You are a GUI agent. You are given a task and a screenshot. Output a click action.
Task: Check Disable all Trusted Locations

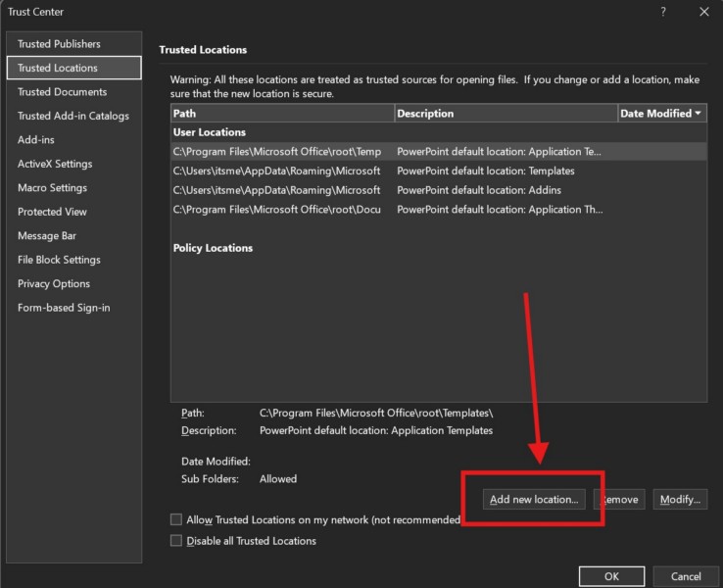click(176, 541)
